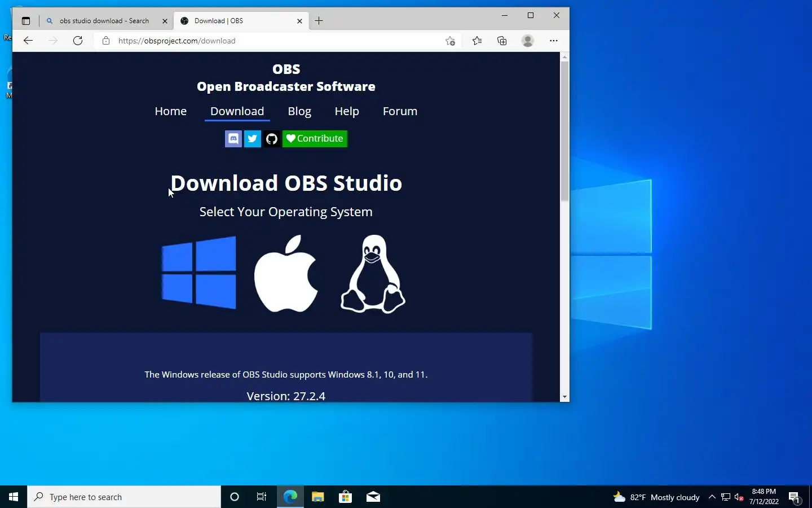Open the Windows Start menu
This screenshot has height=508, width=812.
click(14, 497)
